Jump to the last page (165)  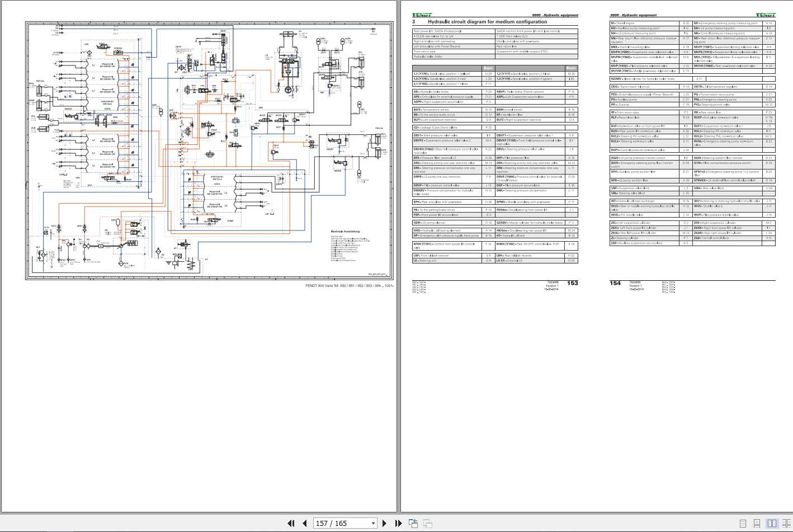(398, 523)
